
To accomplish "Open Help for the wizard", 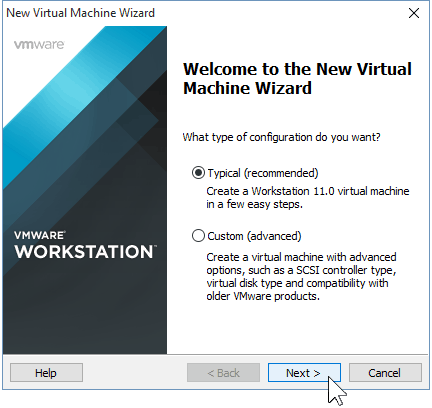I will 46,373.
